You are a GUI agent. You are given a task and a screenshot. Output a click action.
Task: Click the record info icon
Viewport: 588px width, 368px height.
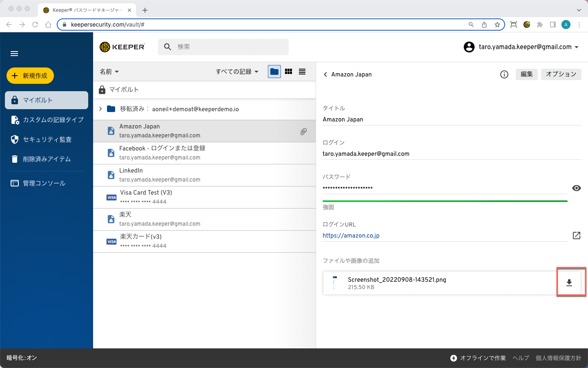click(x=504, y=74)
